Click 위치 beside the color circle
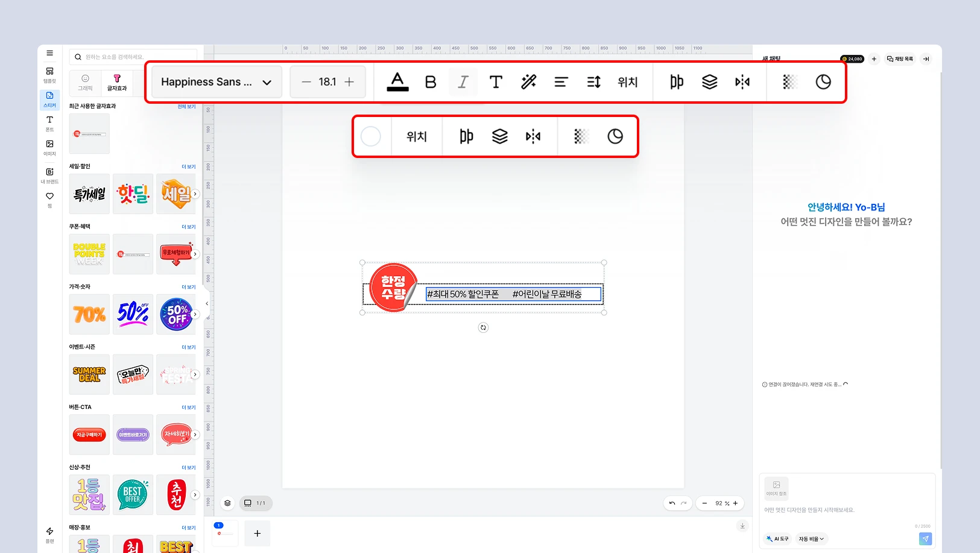This screenshot has height=553, width=980. pyautogui.click(x=417, y=136)
